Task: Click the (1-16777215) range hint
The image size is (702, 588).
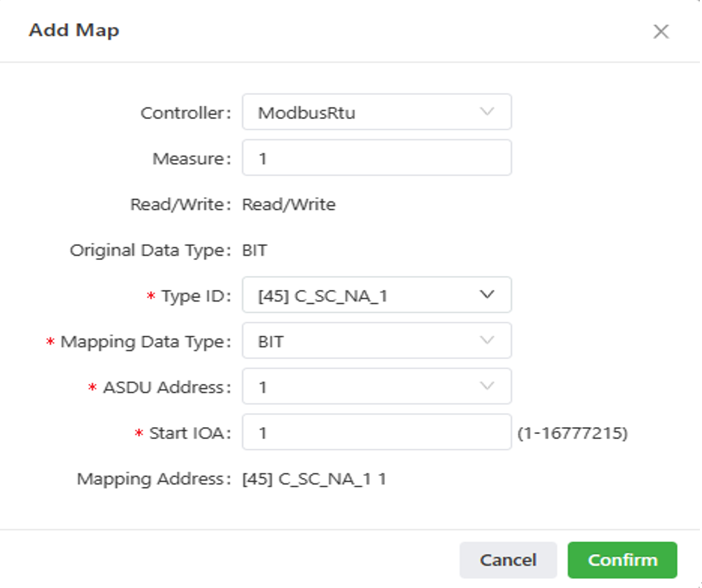Action: click(572, 433)
